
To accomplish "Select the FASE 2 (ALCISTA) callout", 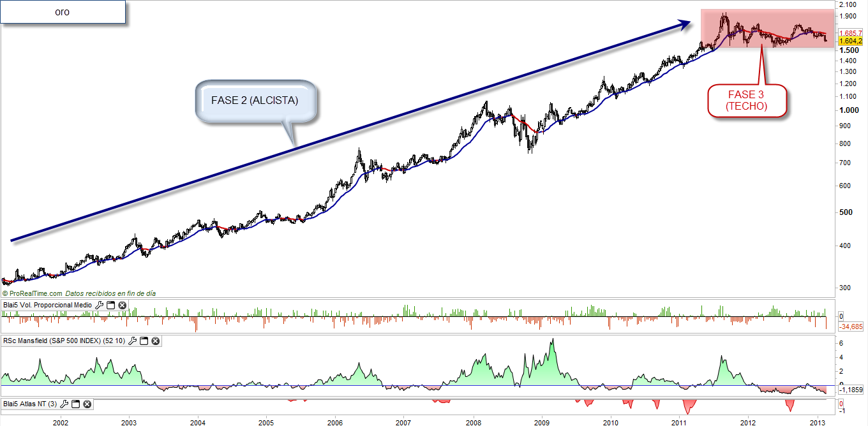I will tap(255, 101).
